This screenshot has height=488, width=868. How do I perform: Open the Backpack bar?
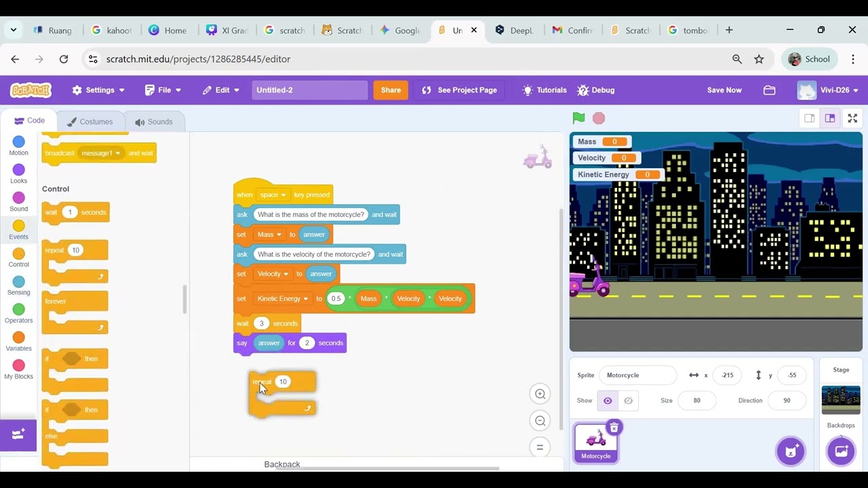click(x=281, y=464)
